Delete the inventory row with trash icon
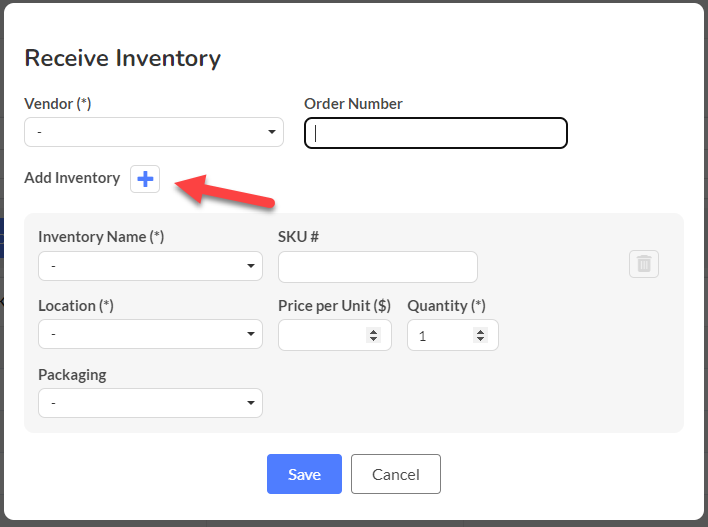 click(x=644, y=264)
